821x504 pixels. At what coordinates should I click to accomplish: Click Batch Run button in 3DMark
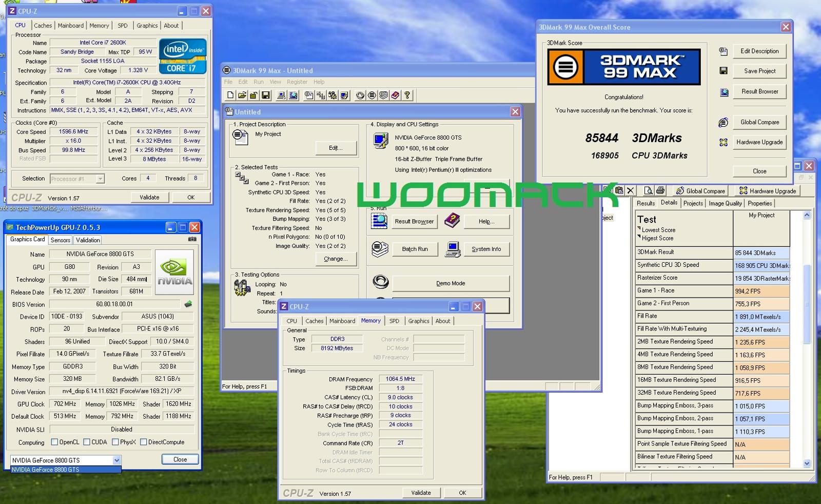click(415, 249)
